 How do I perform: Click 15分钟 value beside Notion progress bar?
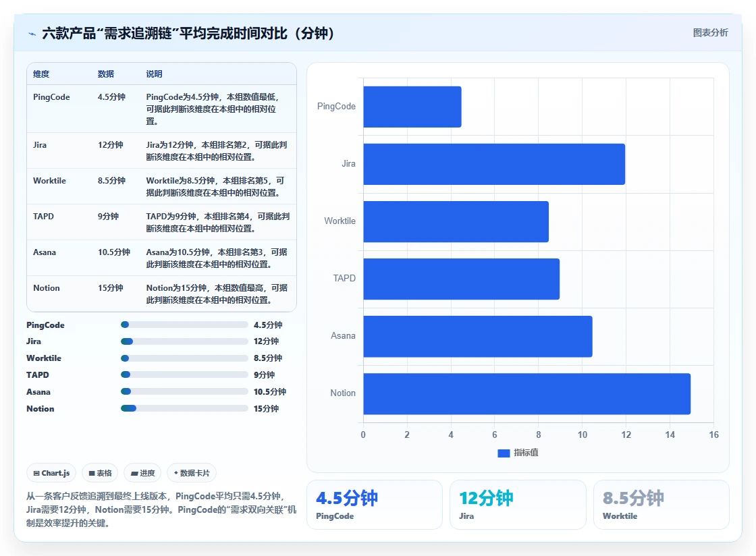266,409
